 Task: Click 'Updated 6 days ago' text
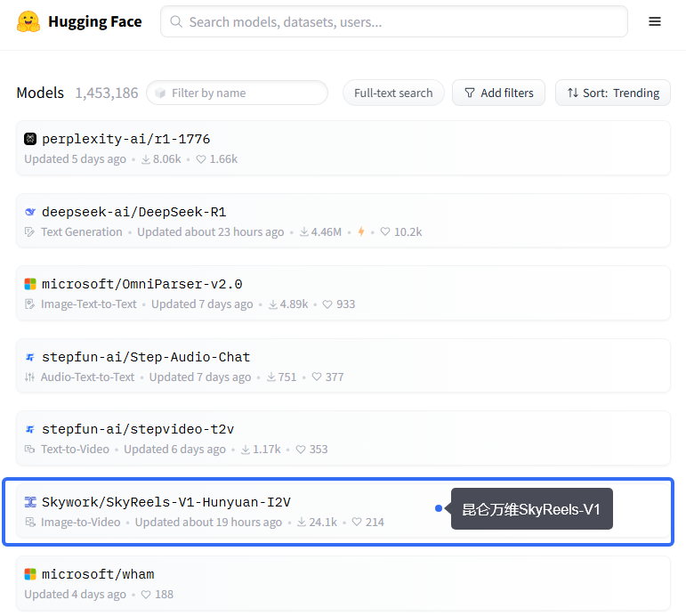175,450
